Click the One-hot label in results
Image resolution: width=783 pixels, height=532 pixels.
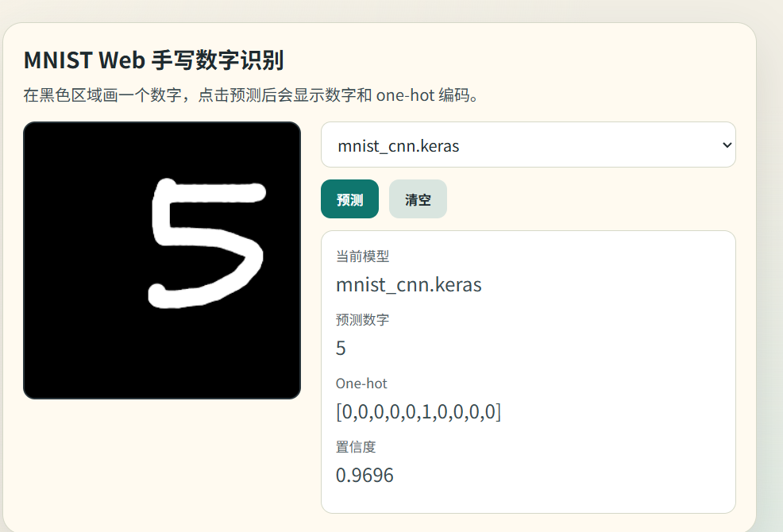tap(361, 384)
